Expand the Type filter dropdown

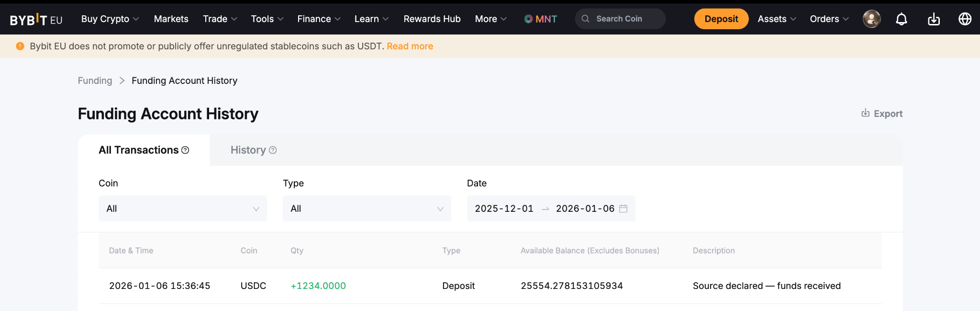coord(367,208)
